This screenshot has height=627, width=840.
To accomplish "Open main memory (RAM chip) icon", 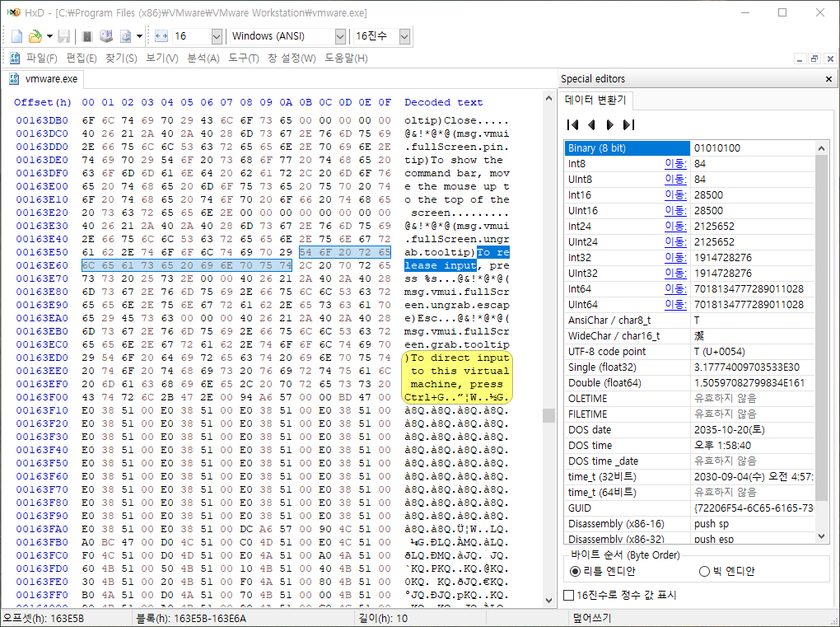I will coord(87,36).
